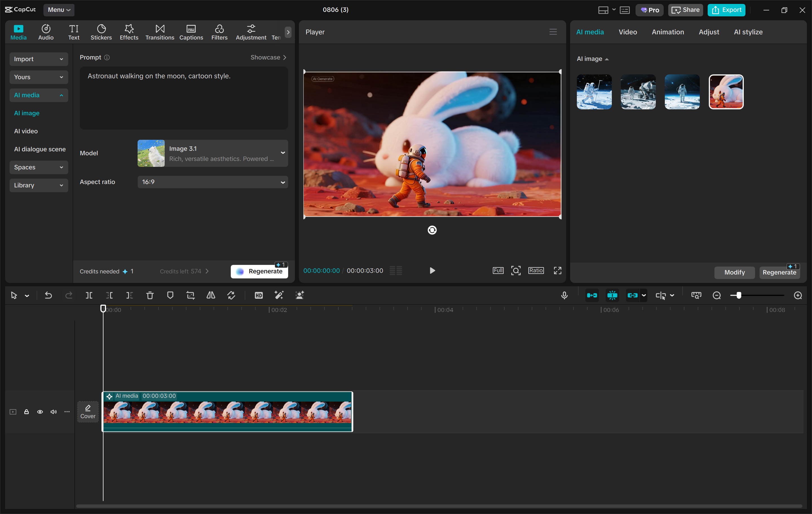Switch to the Adjust tab
Image resolution: width=812 pixels, height=514 pixels.
tap(709, 32)
